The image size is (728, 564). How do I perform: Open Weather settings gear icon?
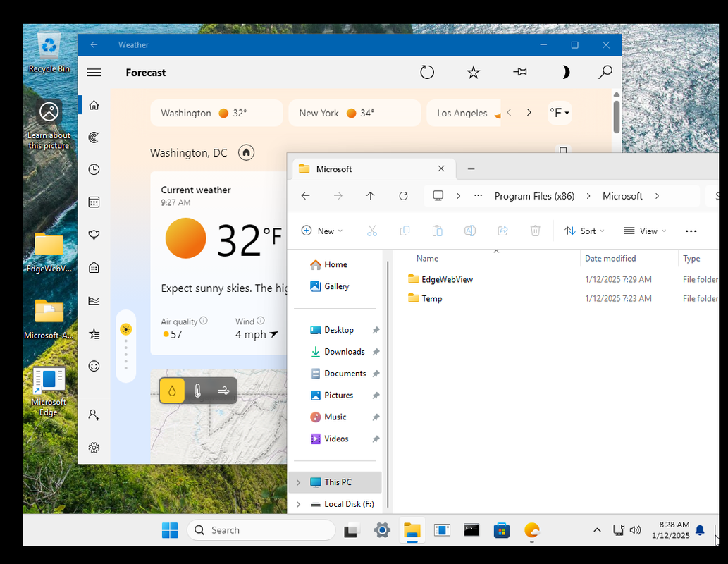tap(94, 448)
